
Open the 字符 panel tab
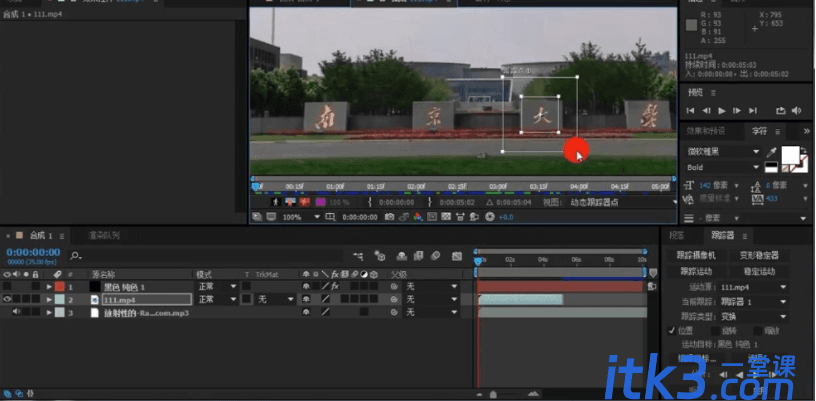[759, 131]
